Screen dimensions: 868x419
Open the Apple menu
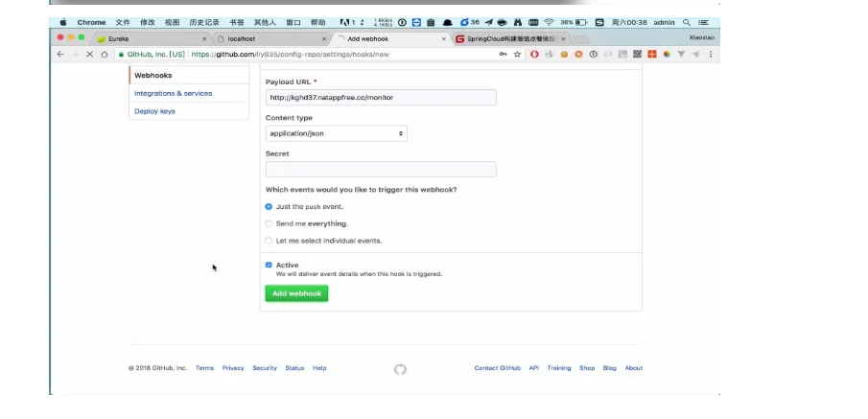[x=63, y=23]
